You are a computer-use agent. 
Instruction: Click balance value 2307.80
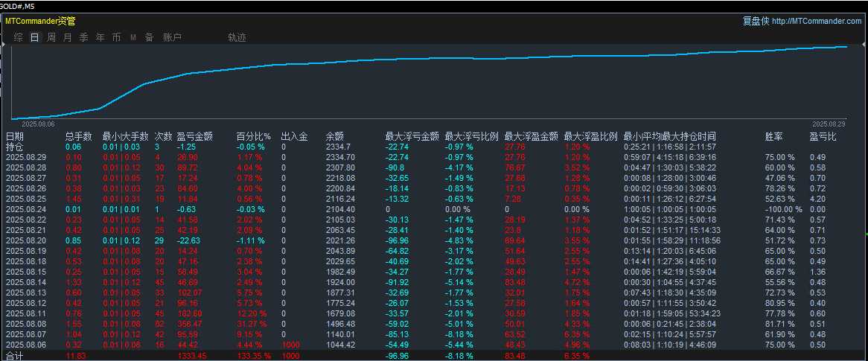click(340, 167)
